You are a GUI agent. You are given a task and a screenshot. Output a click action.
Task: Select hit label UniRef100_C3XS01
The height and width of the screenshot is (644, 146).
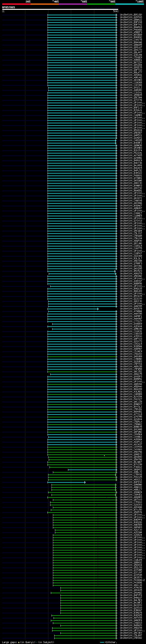point(131,93)
